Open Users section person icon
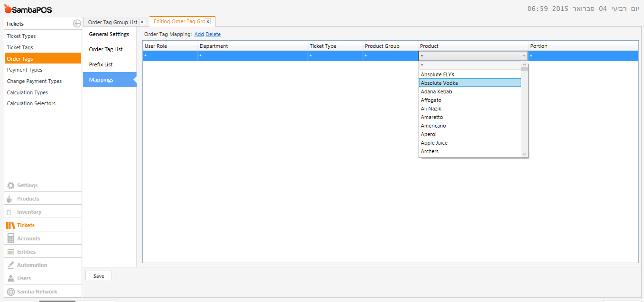Image resolution: width=644 pixels, height=302 pixels. coord(10,278)
